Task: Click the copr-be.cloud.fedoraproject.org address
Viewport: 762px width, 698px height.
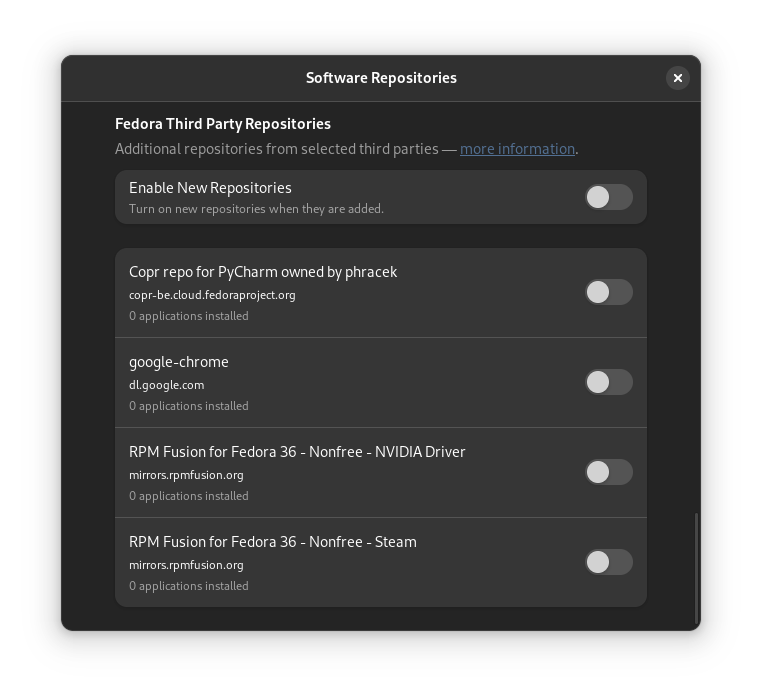Action: pyautogui.click(x=212, y=295)
